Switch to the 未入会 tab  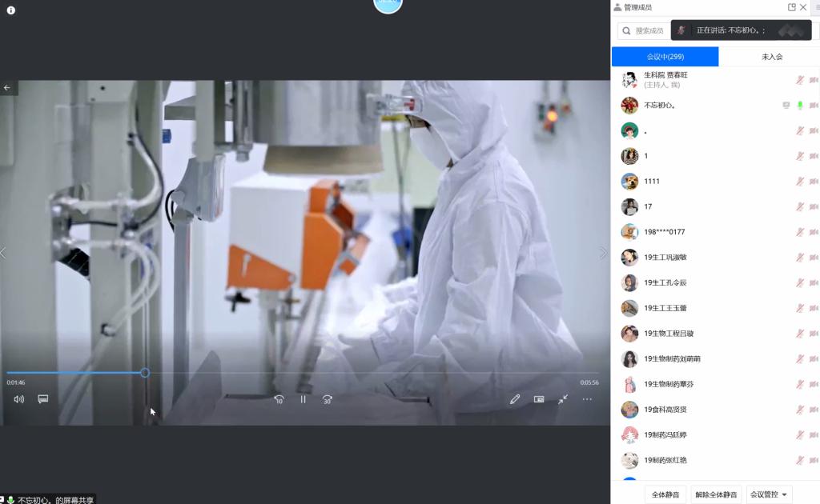[x=771, y=57]
